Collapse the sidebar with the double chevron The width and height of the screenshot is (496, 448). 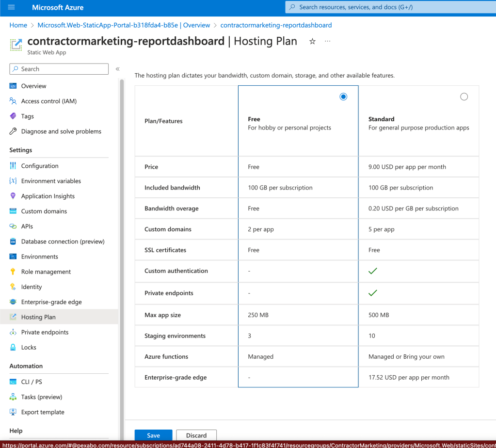118,69
